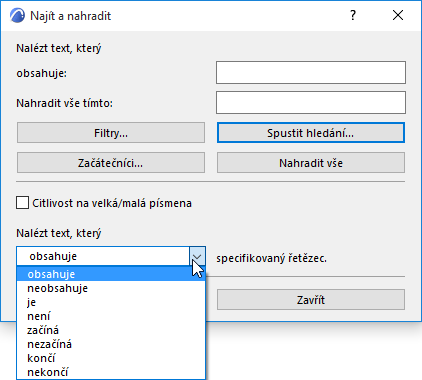This screenshot has height=380, width=422.
Task: Open help with the question mark icon
Action: 353,15
